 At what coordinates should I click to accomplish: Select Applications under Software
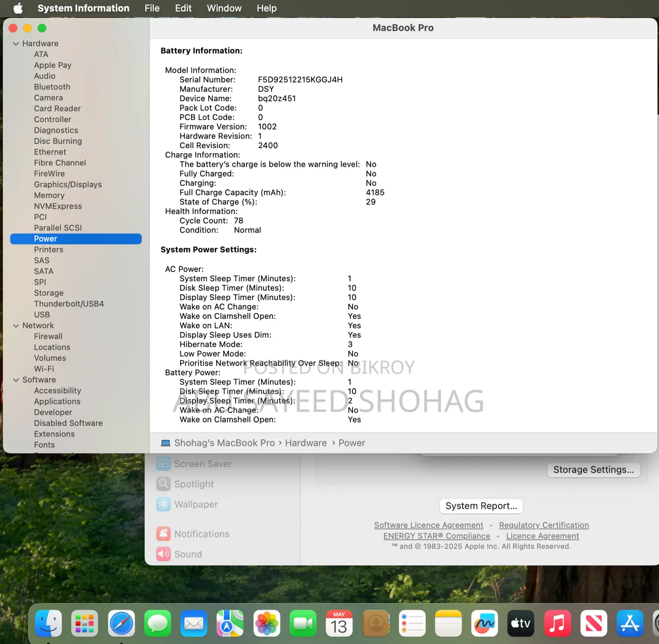tap(57, 401)
